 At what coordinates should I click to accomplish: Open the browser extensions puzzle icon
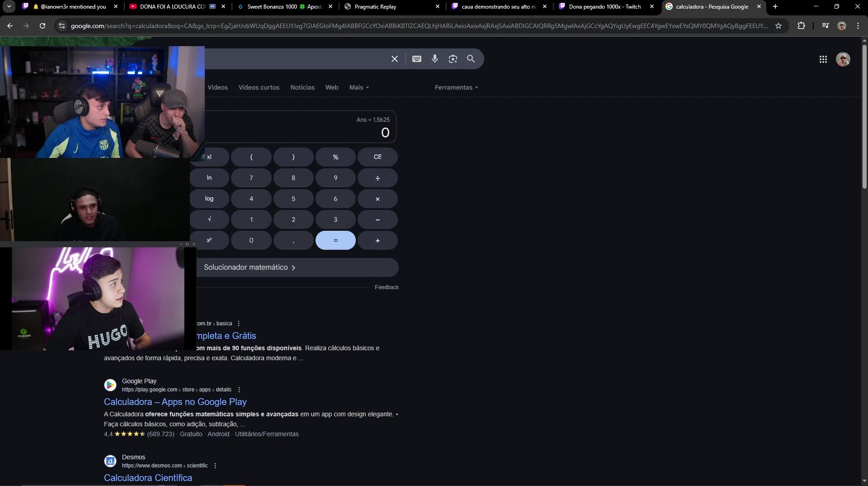pos(801,26)
